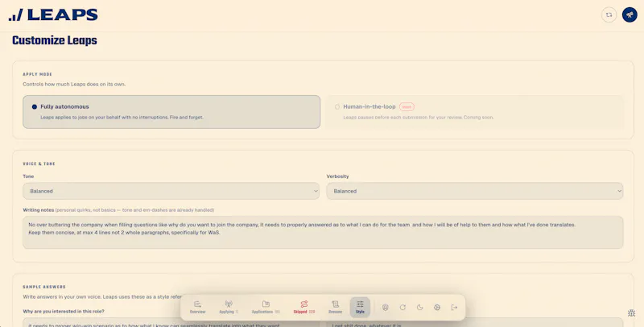644x327 pixels.
Task: Click the shield profile icon in dock
Action: 386,308
